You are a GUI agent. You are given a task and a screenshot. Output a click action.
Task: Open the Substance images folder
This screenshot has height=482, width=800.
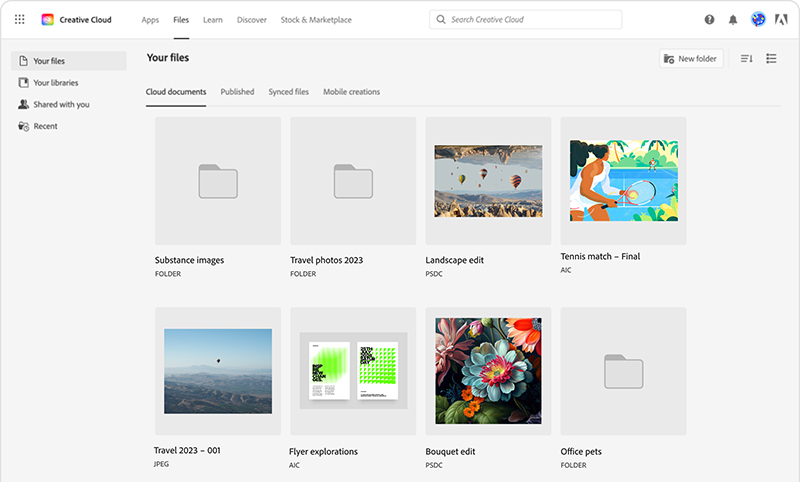click(218, 181)
